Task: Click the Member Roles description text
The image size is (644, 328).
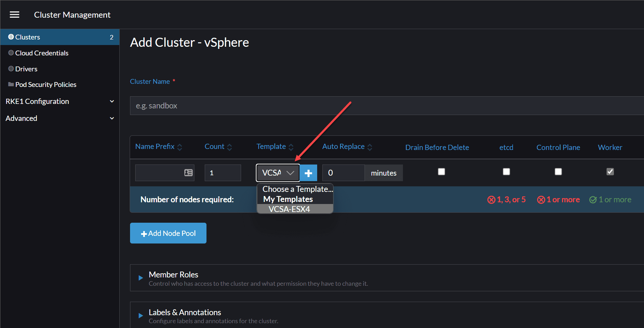Action: point(258,284)
